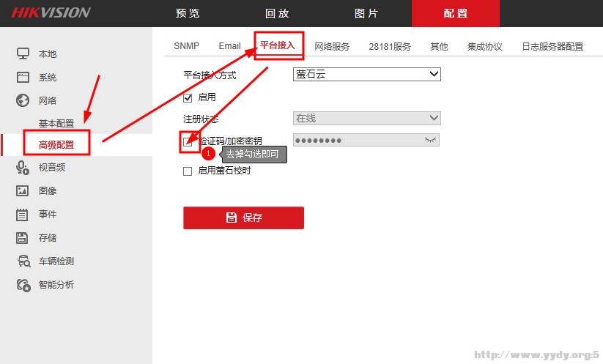The width and height of the screenshot is (603, 364).
Task: Collapse the 网络 sidebar section
Action: (x=48, y=101)
